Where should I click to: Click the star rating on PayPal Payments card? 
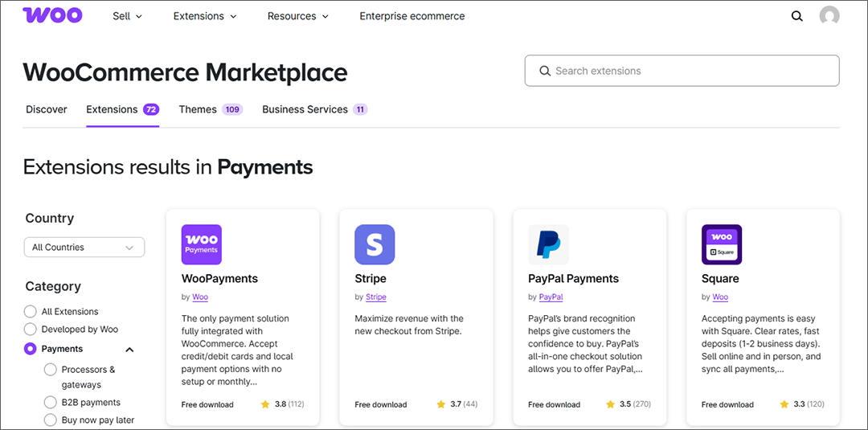click(628, 404)
